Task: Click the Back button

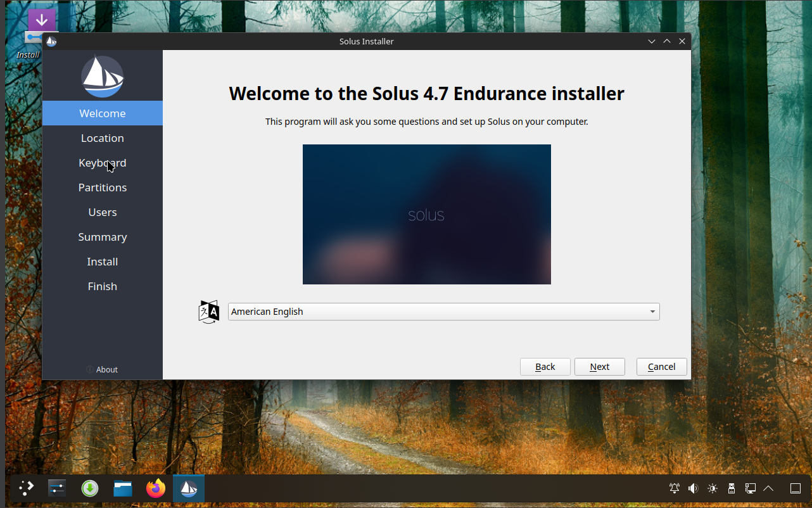Action: point(545,367)
